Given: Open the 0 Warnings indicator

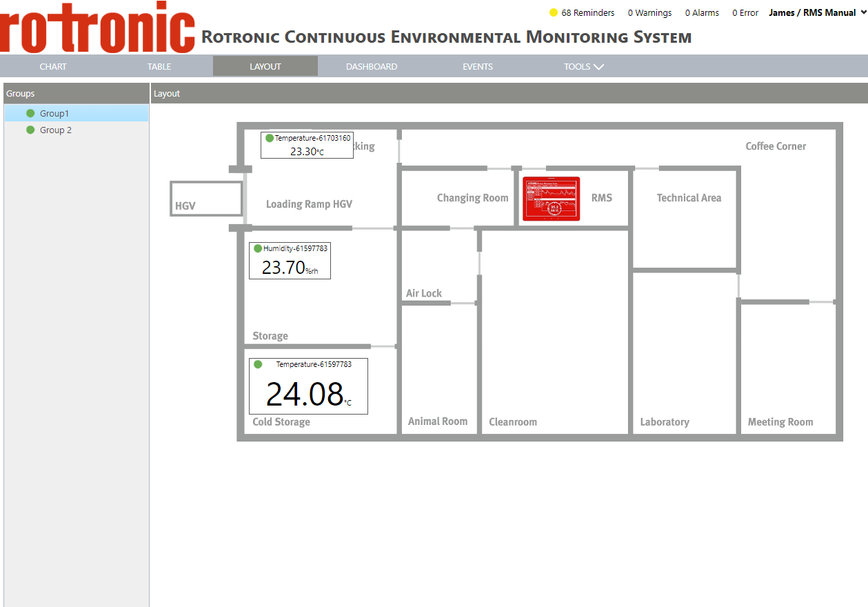Looking at the screenshot, I should [x=649, y=12].
